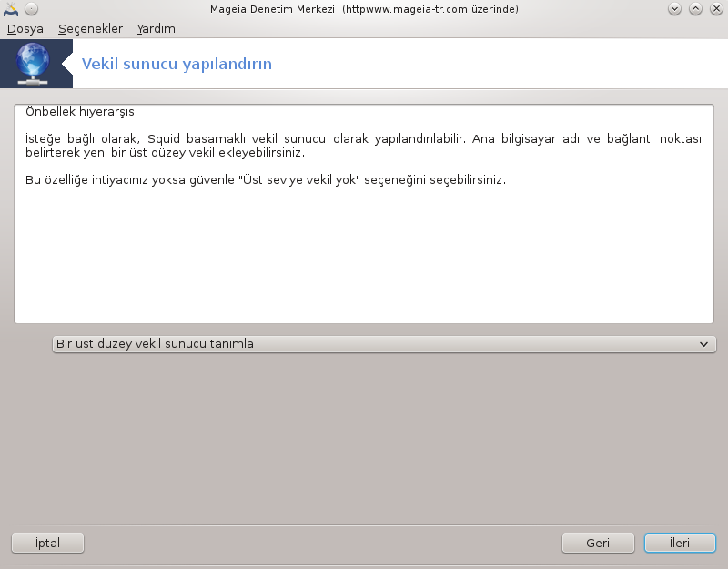728x569 pixels.
Task: Maximize the Mageia Denetim Merkezi window
Action: tap(695, 9)
